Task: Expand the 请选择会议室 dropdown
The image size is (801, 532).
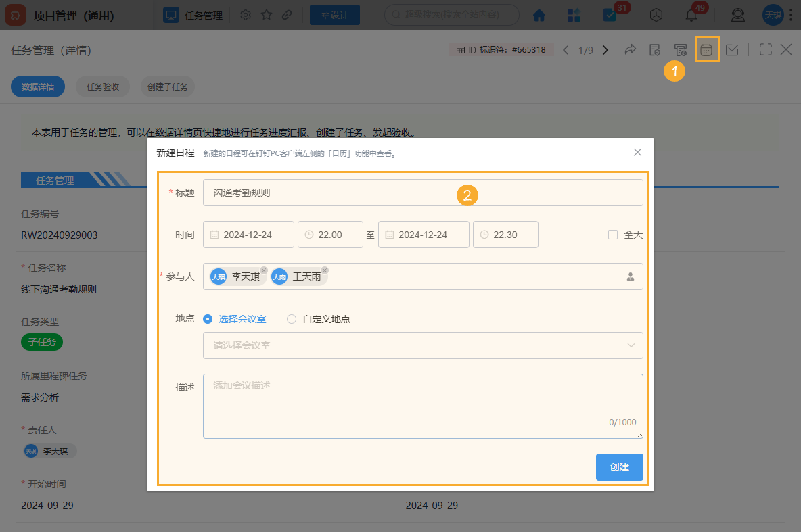Action: click(423, 345)
